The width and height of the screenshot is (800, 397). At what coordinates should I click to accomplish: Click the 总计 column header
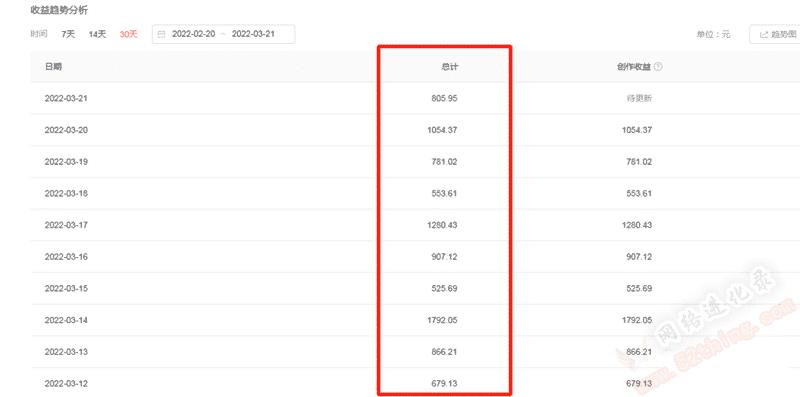pyautogui.click(x=449, y=67)
